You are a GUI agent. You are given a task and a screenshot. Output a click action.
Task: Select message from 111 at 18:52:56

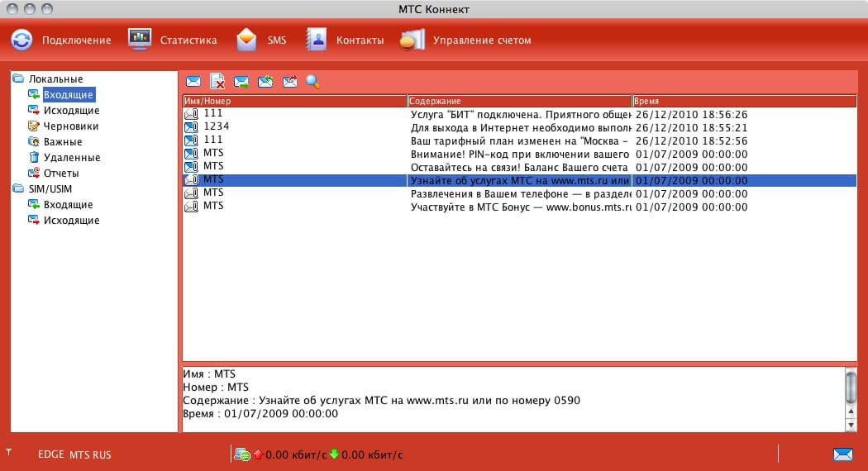(x=520, y=140)
